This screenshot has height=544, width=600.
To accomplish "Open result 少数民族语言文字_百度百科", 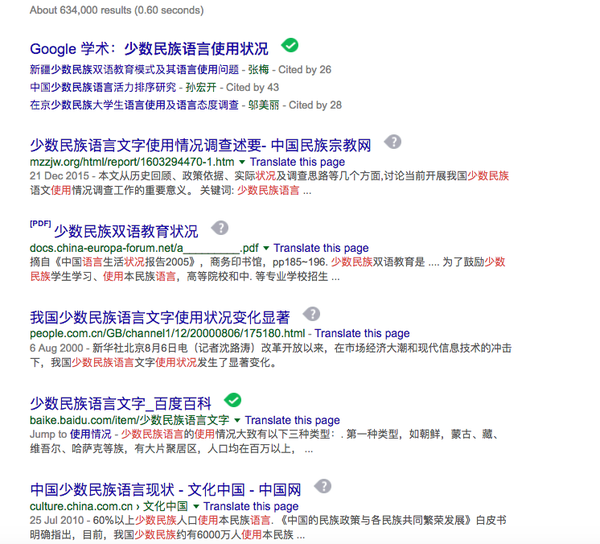I will [x=121, y=403].
